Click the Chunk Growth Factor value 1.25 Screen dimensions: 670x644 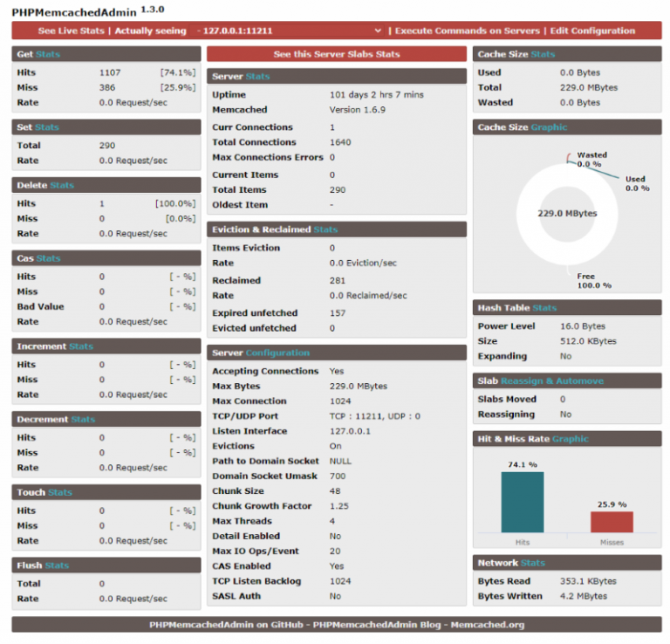point(338,506)
